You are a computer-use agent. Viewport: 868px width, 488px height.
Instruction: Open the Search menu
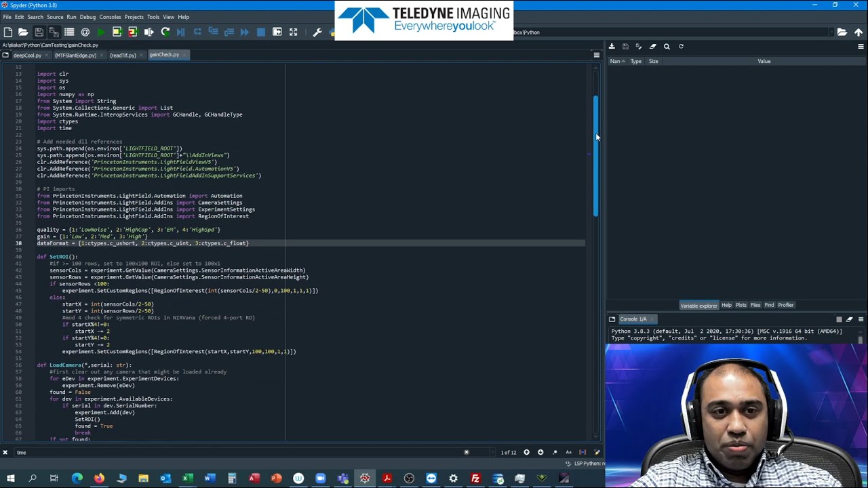35,17
